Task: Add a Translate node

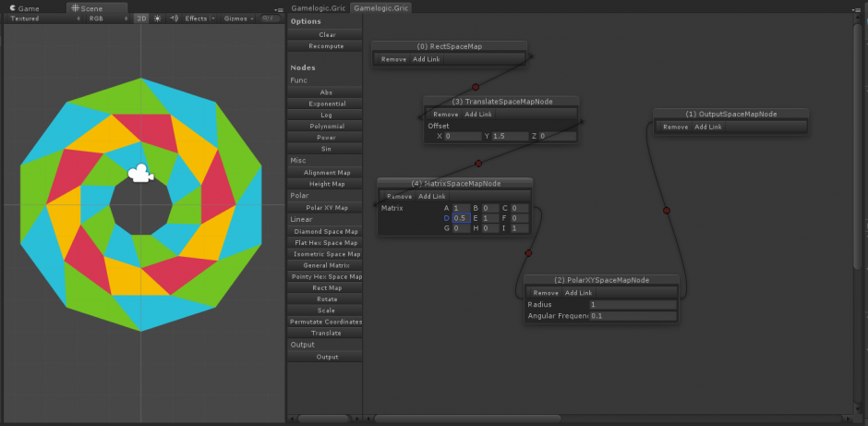Action: point(325,333)
